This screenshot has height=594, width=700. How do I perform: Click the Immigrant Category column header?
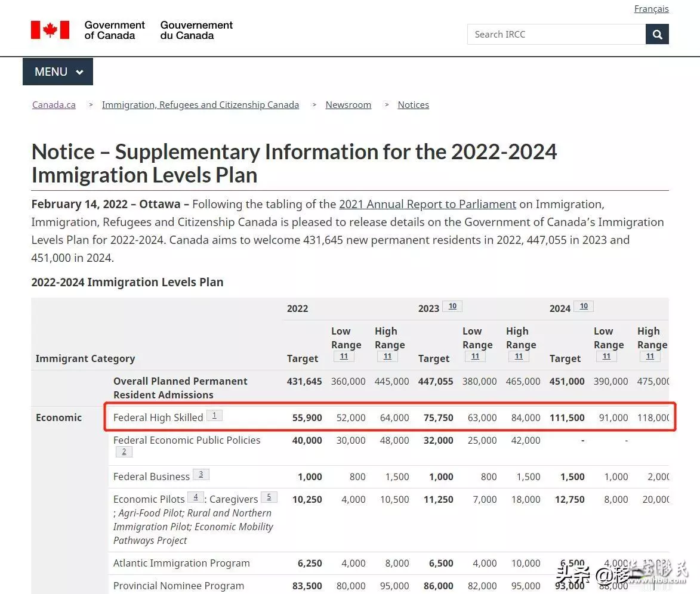coord(85,358)
